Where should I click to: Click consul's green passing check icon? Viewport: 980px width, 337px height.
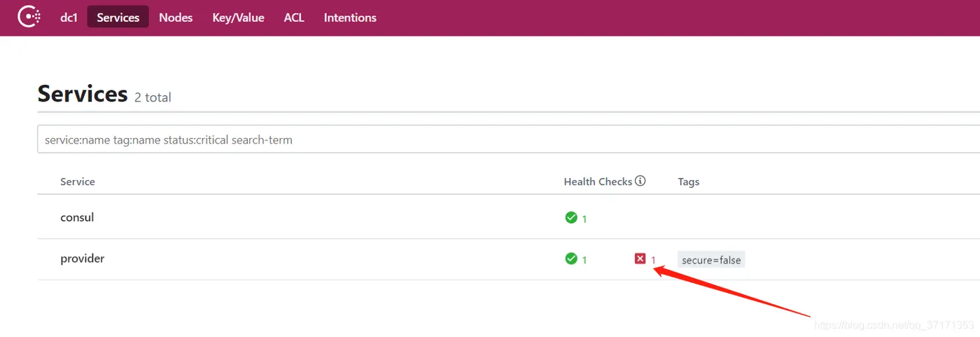point(571,218)
